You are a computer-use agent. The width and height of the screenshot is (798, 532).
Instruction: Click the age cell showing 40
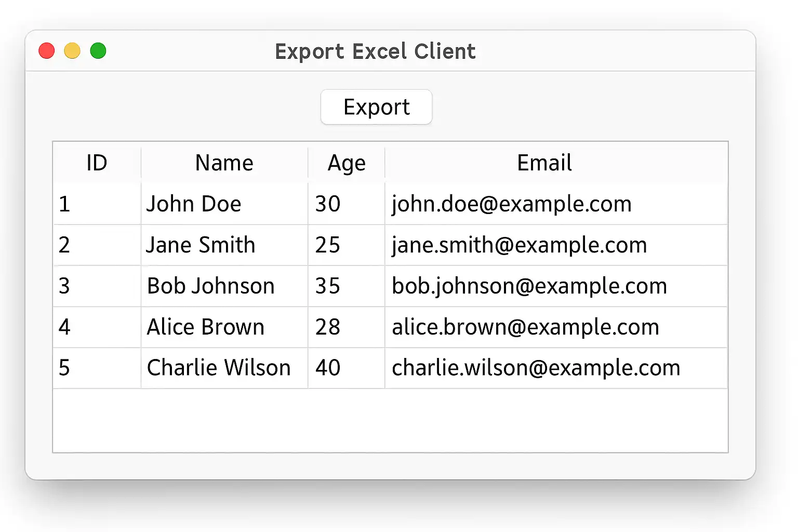(x=328, y=368)
